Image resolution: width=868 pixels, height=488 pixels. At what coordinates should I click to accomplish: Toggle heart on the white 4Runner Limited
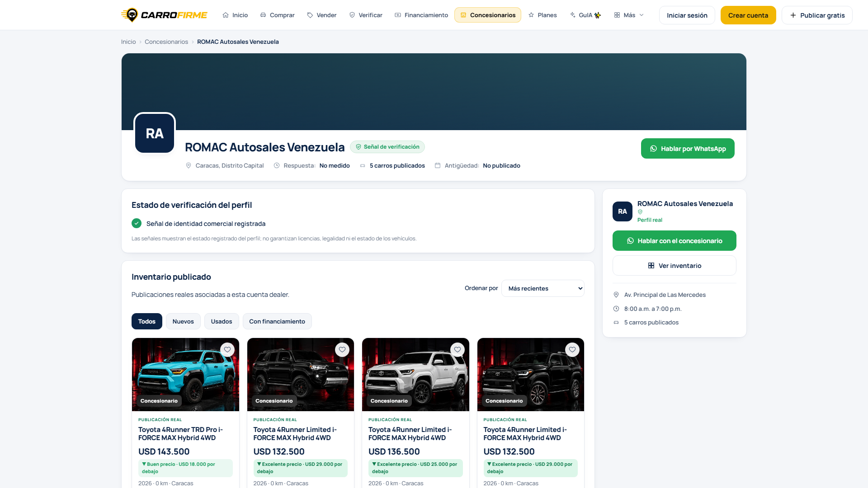458,350
